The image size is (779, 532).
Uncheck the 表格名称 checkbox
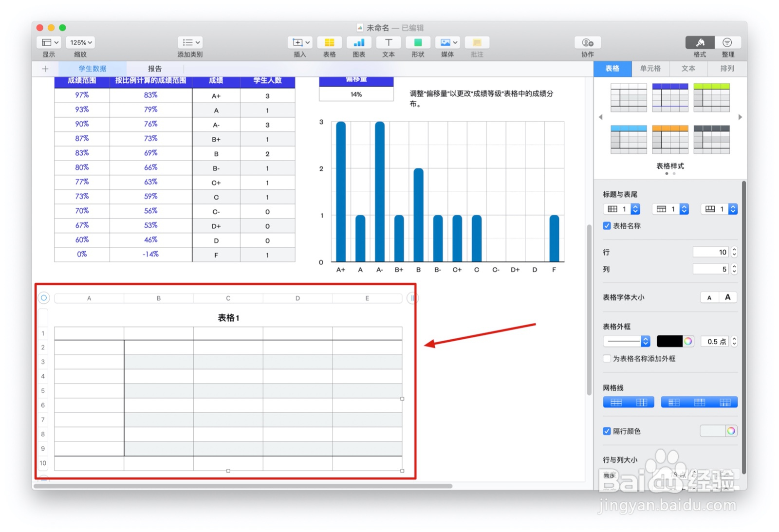(607, 226)
